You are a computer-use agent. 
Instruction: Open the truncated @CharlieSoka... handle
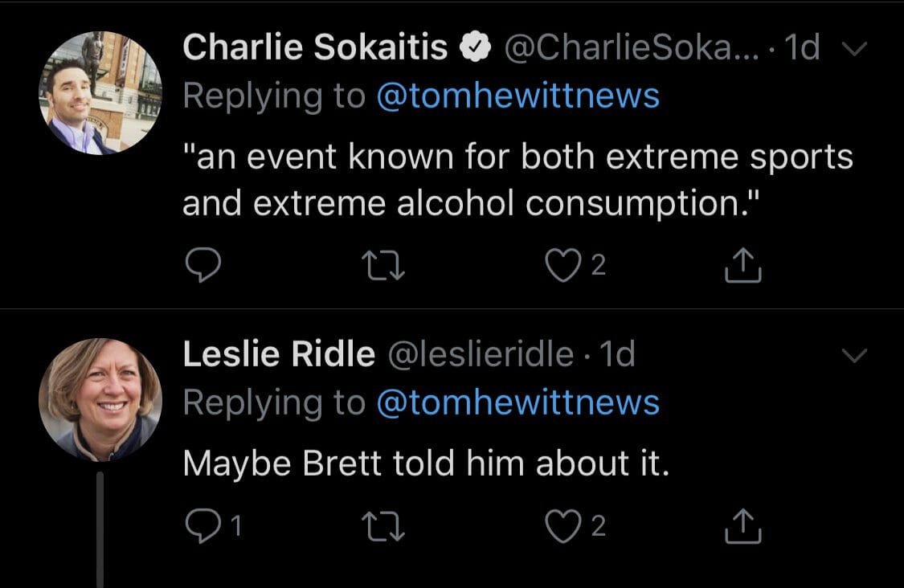pos(632,47)
